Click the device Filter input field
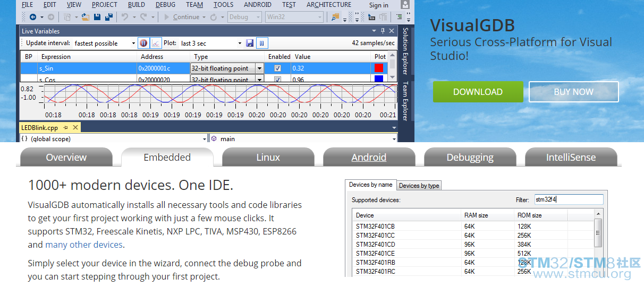This screenshot has height=287, width=644. (568, 199)
